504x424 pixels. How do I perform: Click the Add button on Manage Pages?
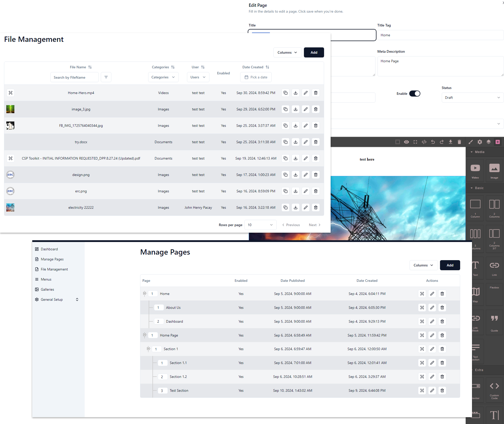pos(450,265)
